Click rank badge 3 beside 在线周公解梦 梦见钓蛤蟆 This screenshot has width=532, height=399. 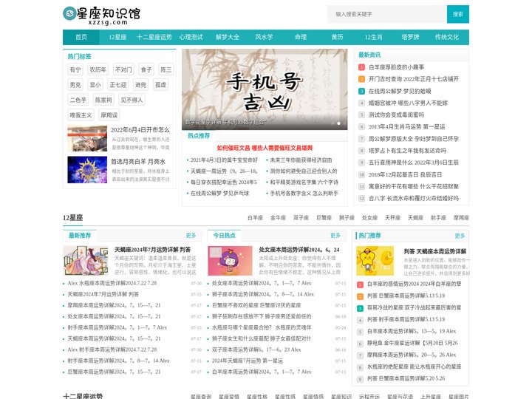[361, 91]
